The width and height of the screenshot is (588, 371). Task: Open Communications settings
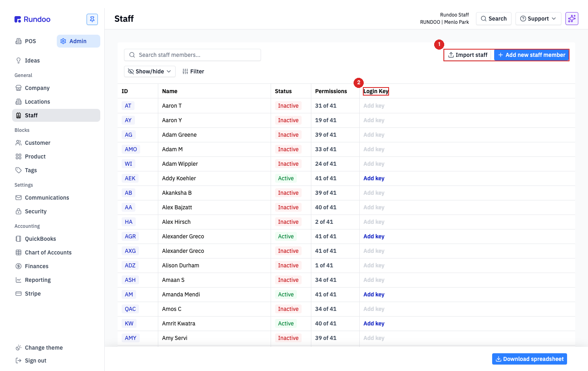[x=47, y=198]
